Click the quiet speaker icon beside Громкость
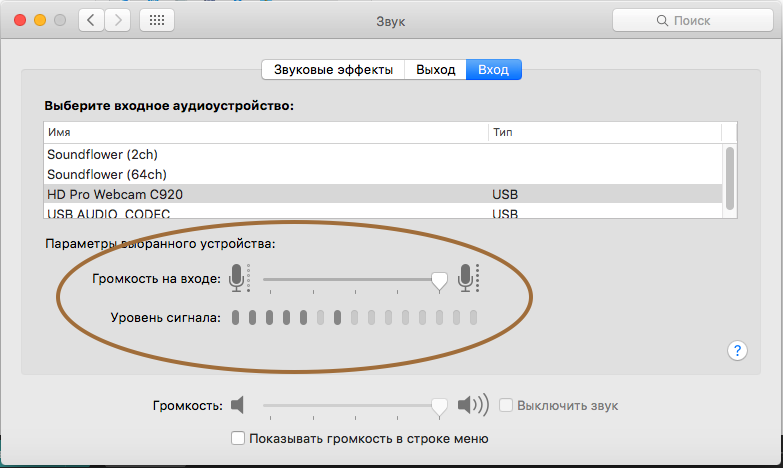Viewport: 783px width, 468px height. 238,405
